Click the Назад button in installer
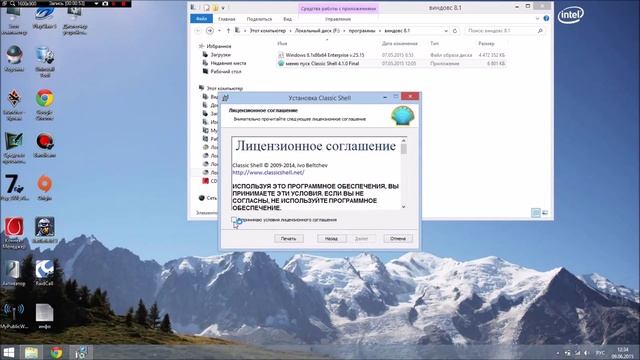 (331, 238)
